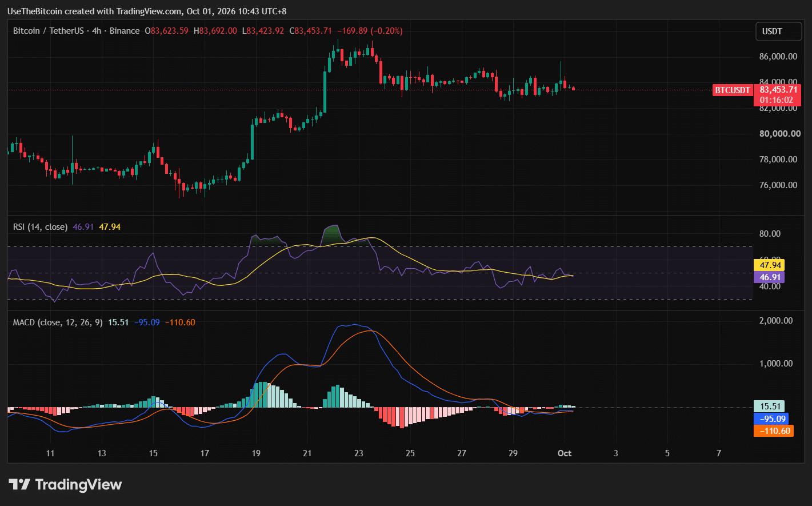Click the −169.89 (−0.20%) change value
The width and height of the screenshot is (812, 506).
[370, 31]
